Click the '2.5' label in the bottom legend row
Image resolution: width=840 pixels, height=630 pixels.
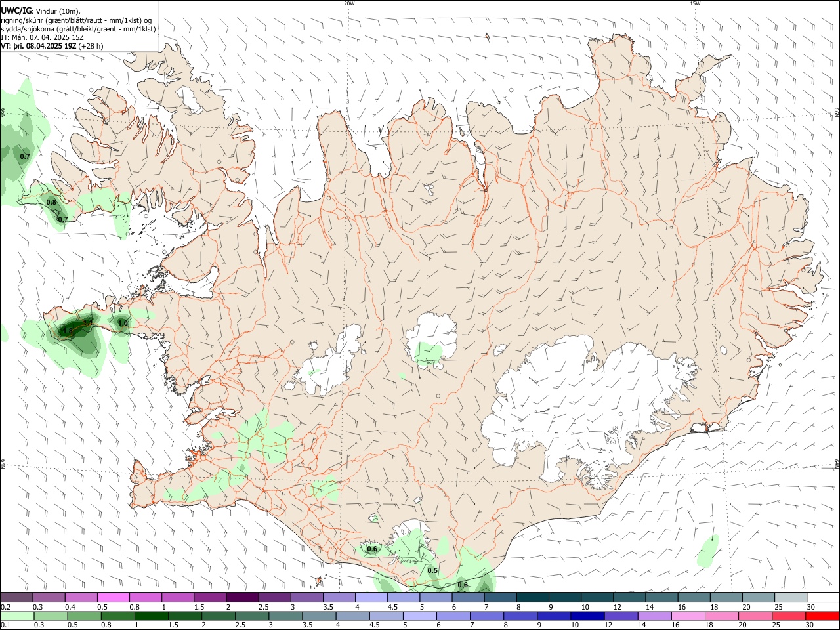coord(240,625)
